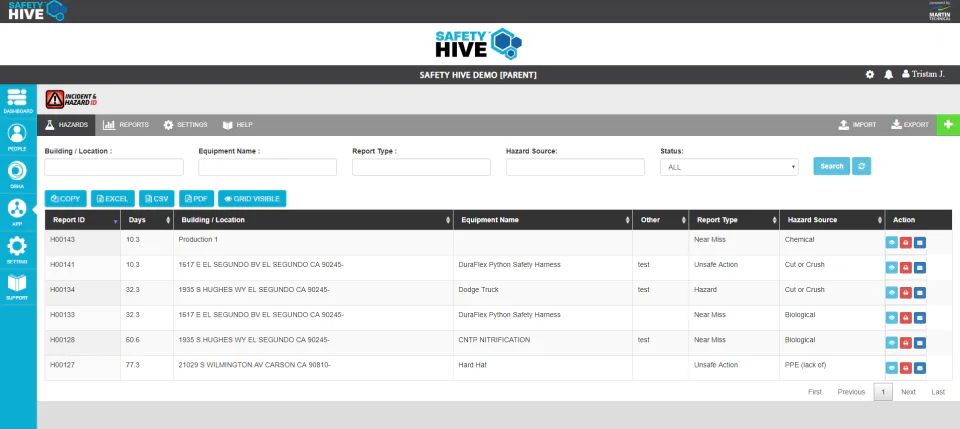View report H00143 using eye icon
The width and height of the screenshot is (960, 429).
pyautogui.click(x=891, y=243)
